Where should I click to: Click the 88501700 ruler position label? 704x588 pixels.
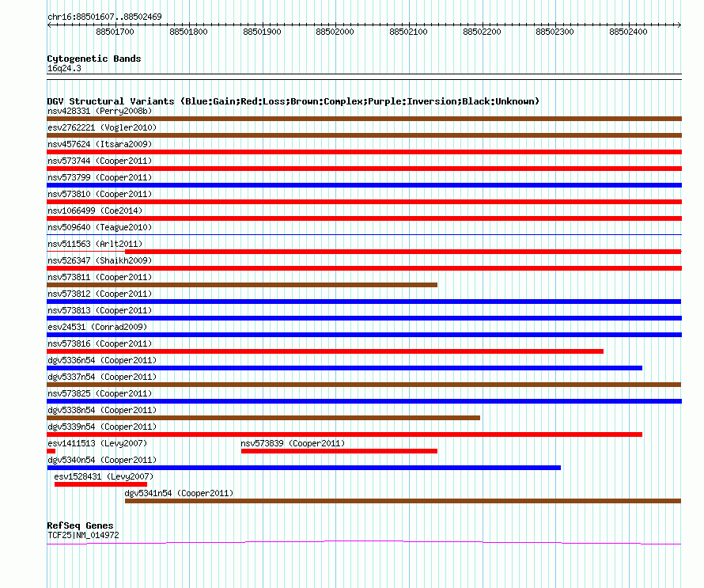pyautogui.click(x=115, y=32)
